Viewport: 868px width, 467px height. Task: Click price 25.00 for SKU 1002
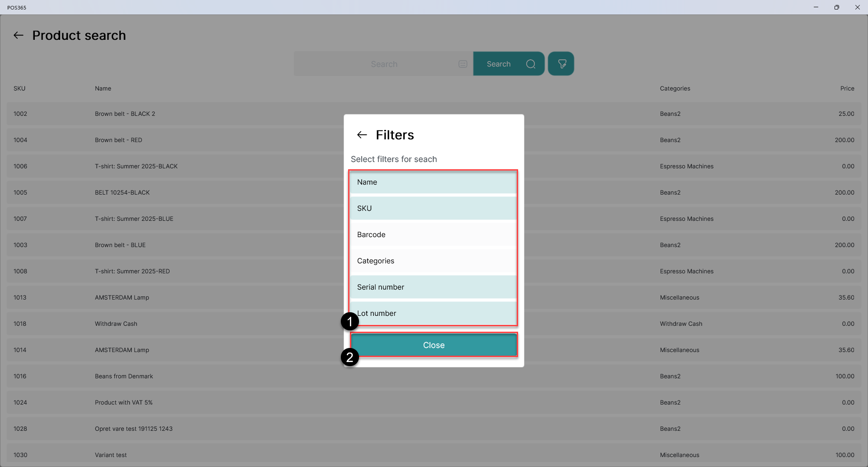click(846, 114)
